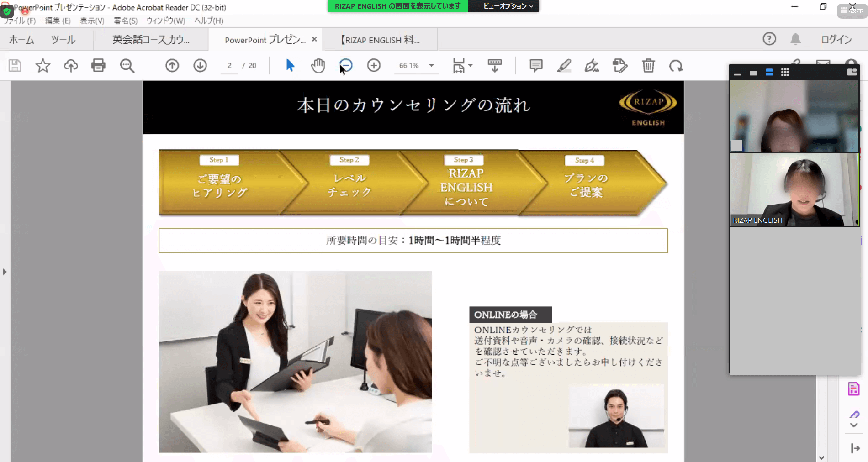Viewport: 868px width, 462px height.
Task: Open the purple document tool in the right sidebar
Action: pyautogui.click(x=854, y=389)
